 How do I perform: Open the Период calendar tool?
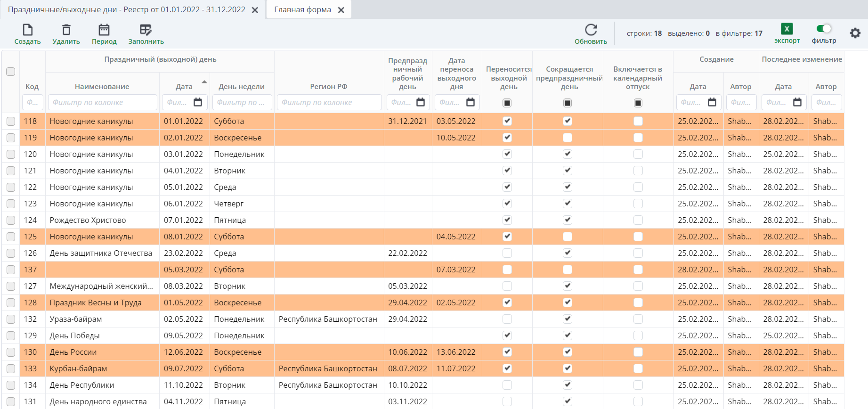[x=104, y=30]
